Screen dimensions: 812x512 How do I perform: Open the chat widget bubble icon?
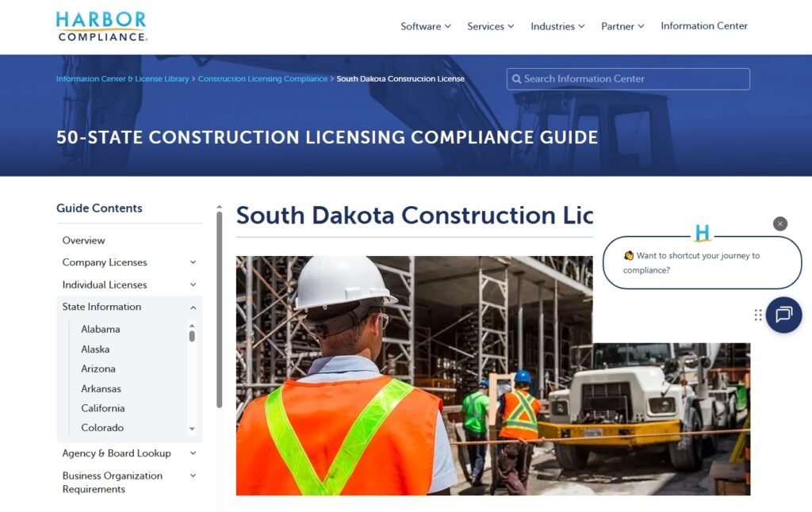[783, 315]
